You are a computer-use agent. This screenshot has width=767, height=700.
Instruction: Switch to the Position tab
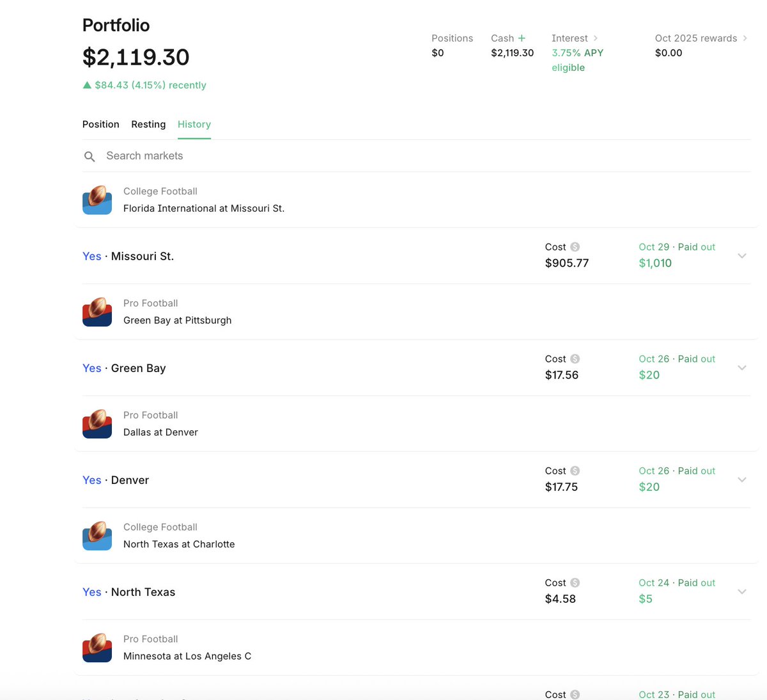(x=101, y=124)
